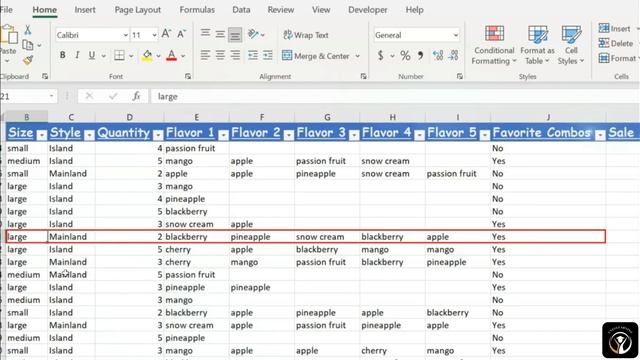Open the Style column filter
Screen dimensions: 640x360
point(89,135)
